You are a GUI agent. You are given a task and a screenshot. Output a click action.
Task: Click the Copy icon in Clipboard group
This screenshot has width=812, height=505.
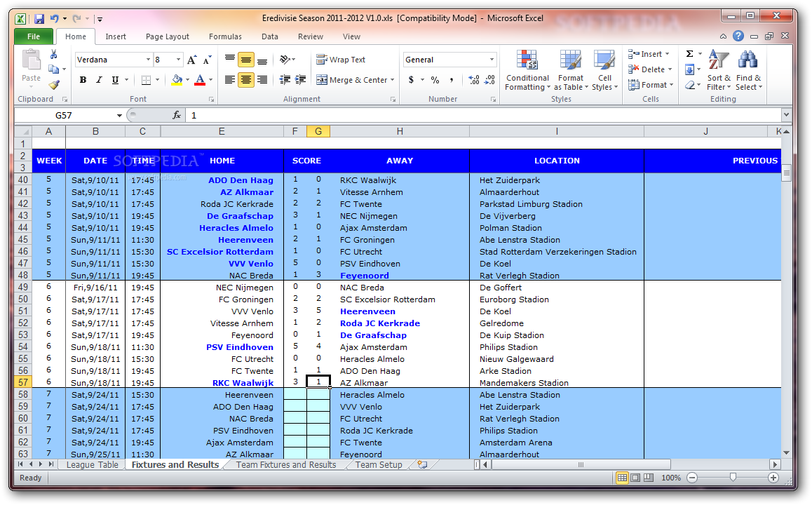pyautogui.click(x=53, y=69)
